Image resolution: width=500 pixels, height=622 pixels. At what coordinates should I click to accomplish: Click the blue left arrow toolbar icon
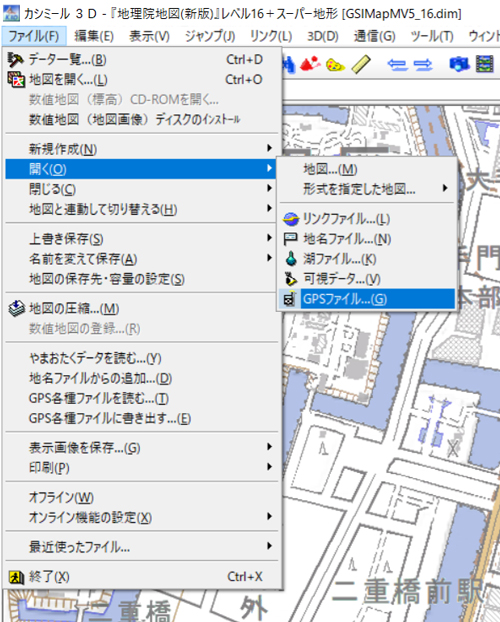click(398, 64)
